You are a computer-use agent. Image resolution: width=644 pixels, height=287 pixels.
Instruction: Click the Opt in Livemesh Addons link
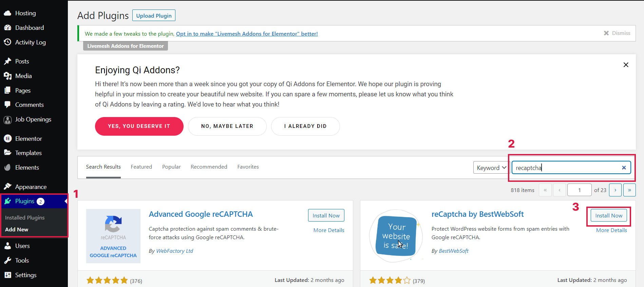[x=247, y=34]
